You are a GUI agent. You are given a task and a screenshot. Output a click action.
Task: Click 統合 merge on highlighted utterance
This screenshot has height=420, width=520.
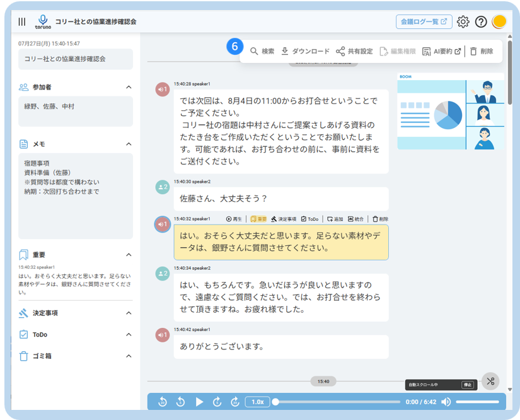point(355,219)
